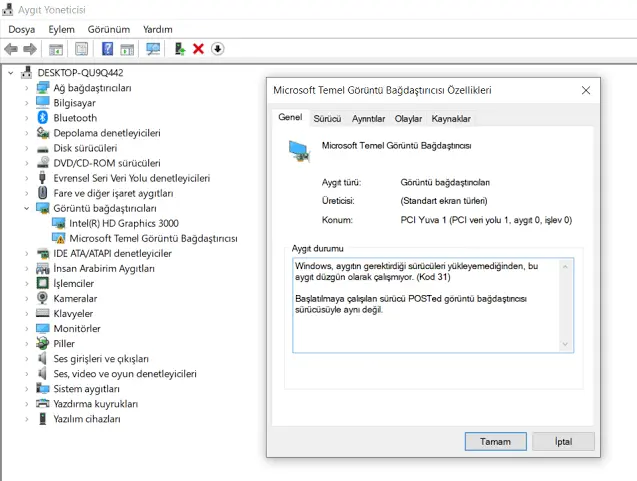Select the Piller category label
The width and height of the screenshot is (637, 481).
(x=64, y=344)
